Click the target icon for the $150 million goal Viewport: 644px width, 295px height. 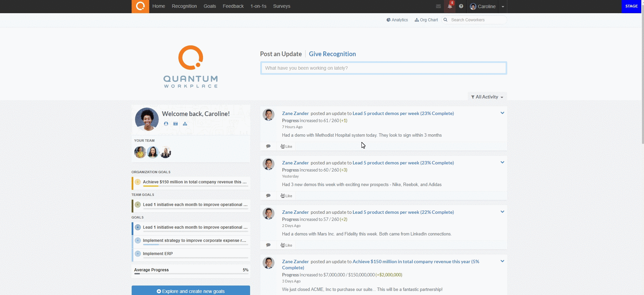tap(138, 182)
